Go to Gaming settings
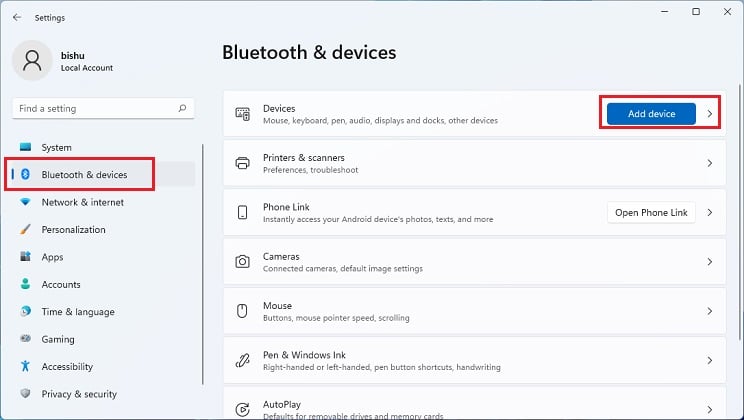This screenshot has height=420, width=744. click(103, 339)
